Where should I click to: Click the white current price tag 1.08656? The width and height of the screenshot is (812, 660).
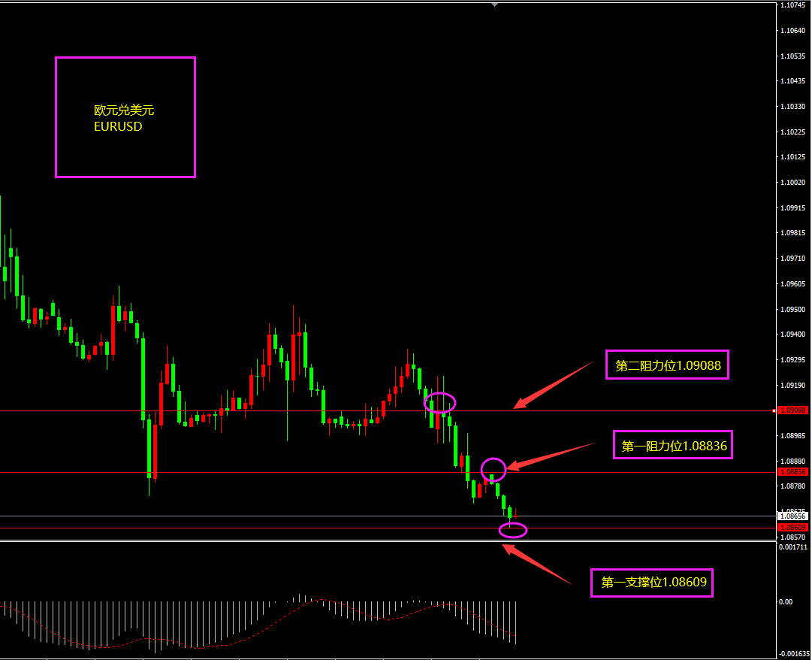click(792, 516)
